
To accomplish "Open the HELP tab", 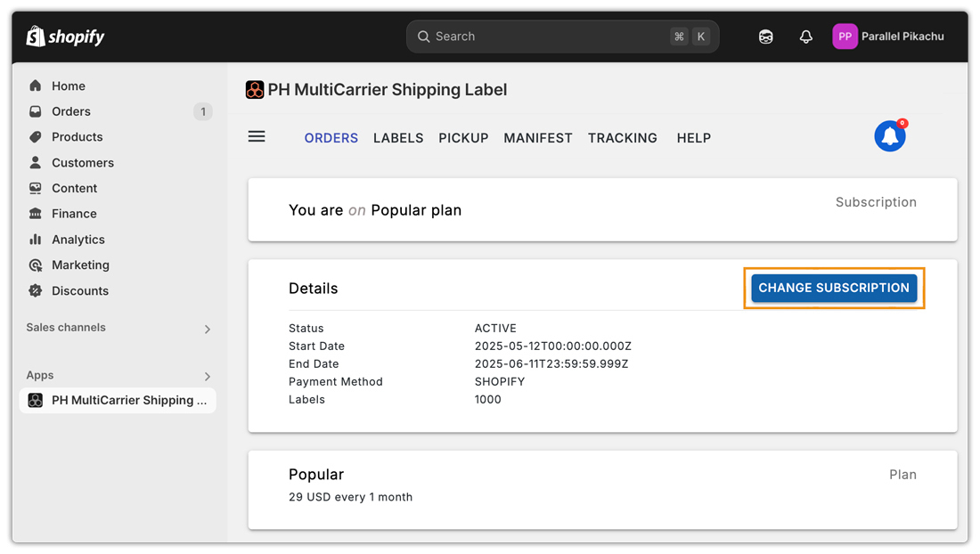I will click(694, 138).
